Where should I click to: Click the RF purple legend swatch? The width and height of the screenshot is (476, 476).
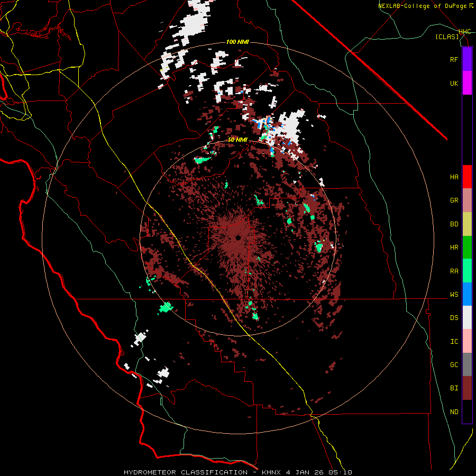tap(467, 59)
